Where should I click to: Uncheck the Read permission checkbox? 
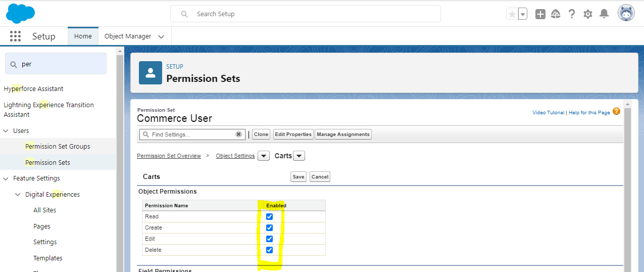tap(269, 216)
